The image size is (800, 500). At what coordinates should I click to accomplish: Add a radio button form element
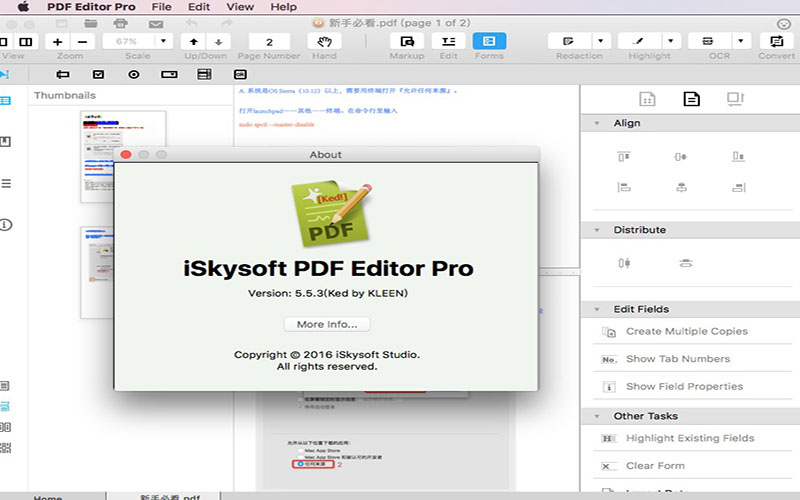tap(134, 74)
